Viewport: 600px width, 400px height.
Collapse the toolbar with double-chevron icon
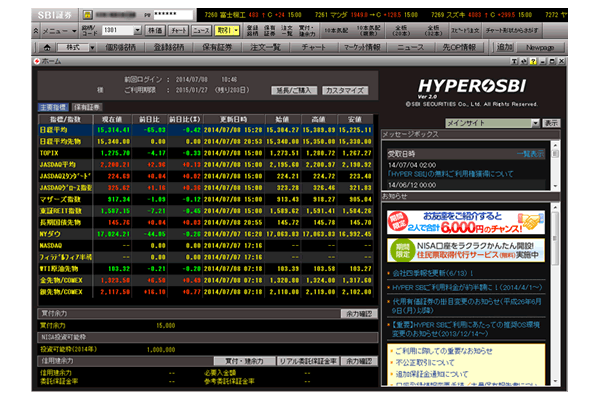36,31
